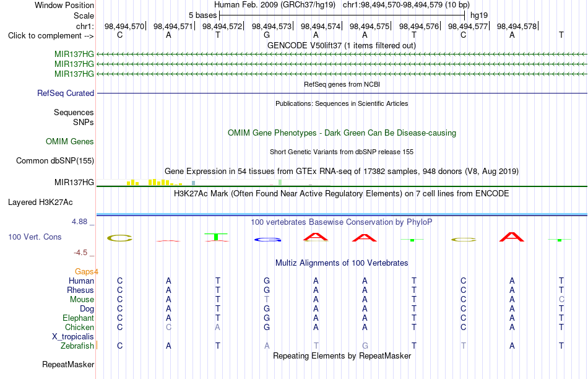Click the Window Position label

pyautogui.click(x=64, y=5)
